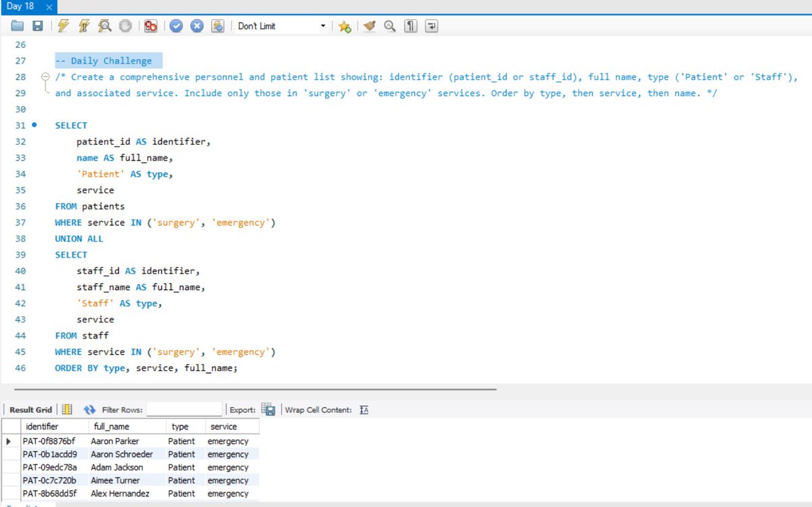Screen dimensions: 812x507
Task: Open the Don't Limit rows dropdown
Action: tap(281, 26)
